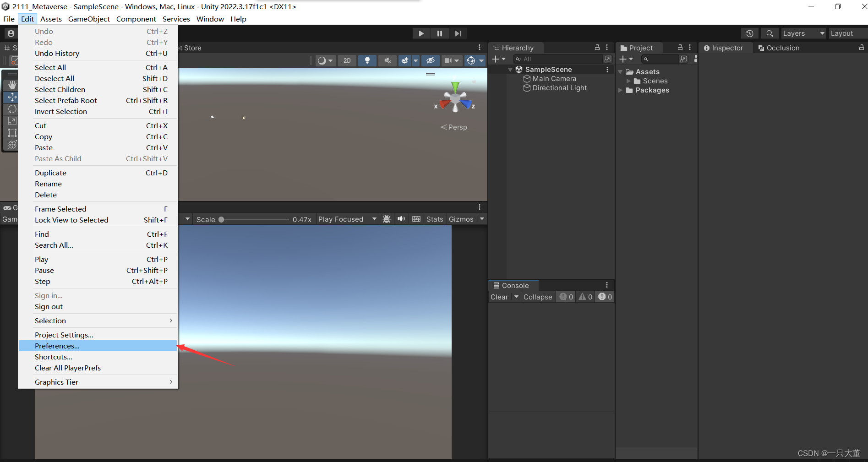This screenshot has width=868, height=462.
Task: Toggle Game view mute audio icon
Action: [401, 219]
